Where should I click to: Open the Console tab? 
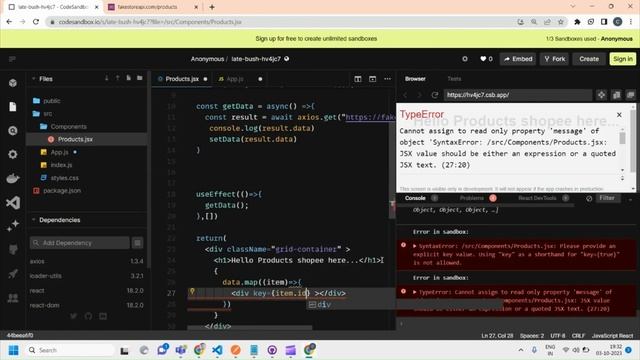415,198
